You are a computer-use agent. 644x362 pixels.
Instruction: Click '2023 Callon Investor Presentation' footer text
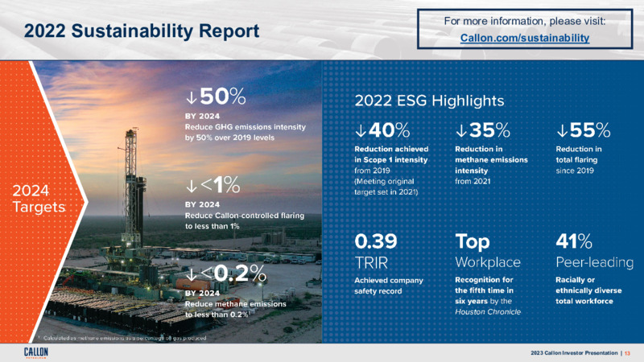574,353
